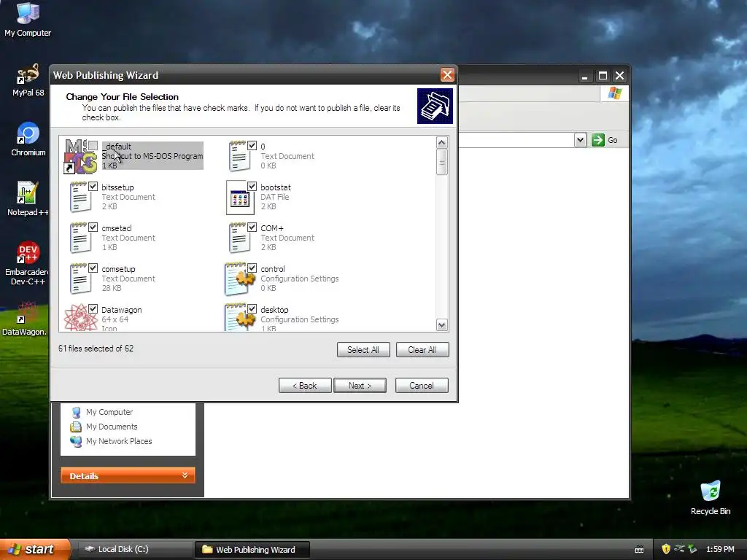The height and width of the screenshot is (560, 747).
Task: Click the green Go arrow icon
Action: pyautogui.click(x=598, y=140)
